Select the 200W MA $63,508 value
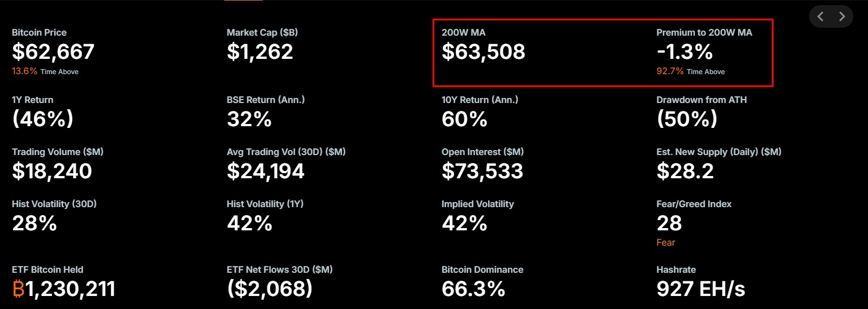The image size is (868, 309). coord(483,52)
